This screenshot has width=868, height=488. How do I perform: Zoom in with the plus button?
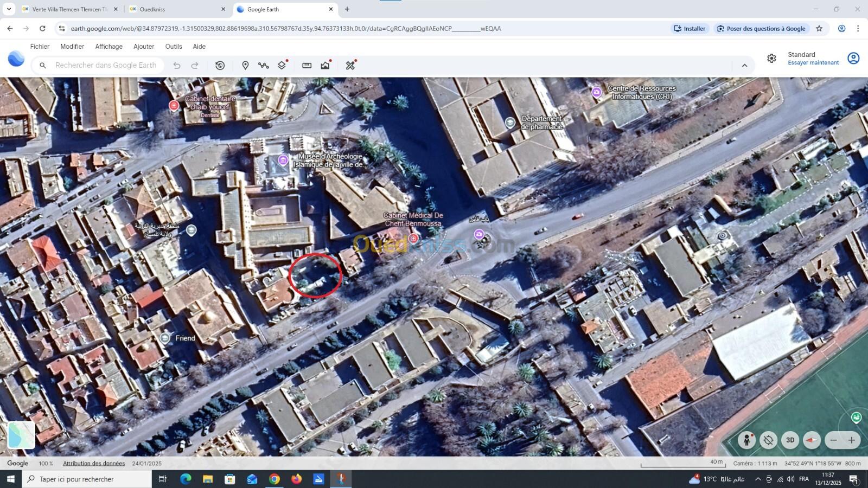[852, 440]
